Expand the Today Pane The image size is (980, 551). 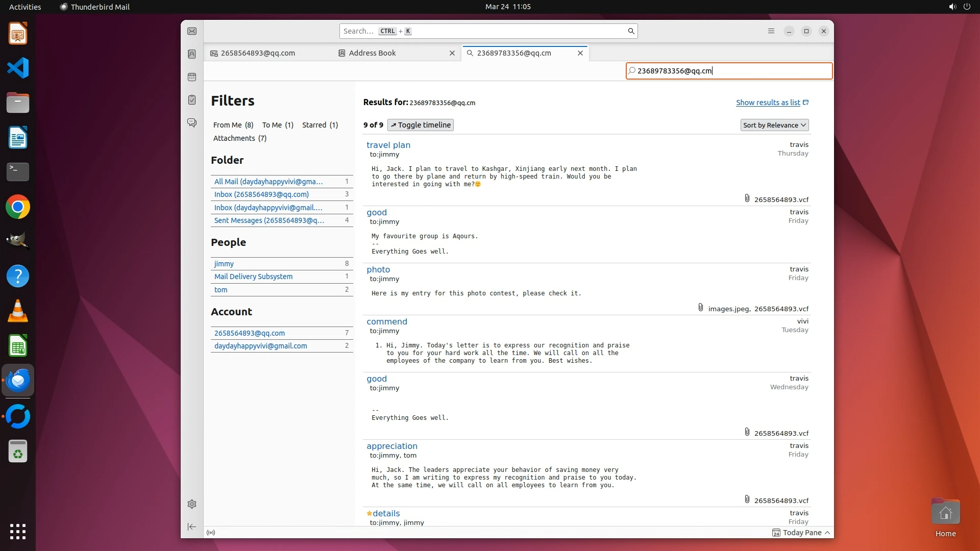click(801, 533)
